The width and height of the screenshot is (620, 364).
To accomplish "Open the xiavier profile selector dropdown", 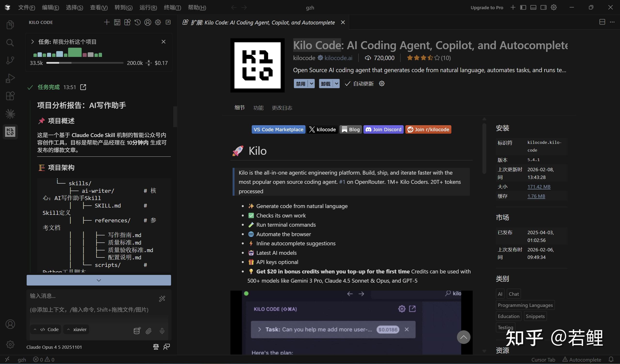I will pos(77,329).
